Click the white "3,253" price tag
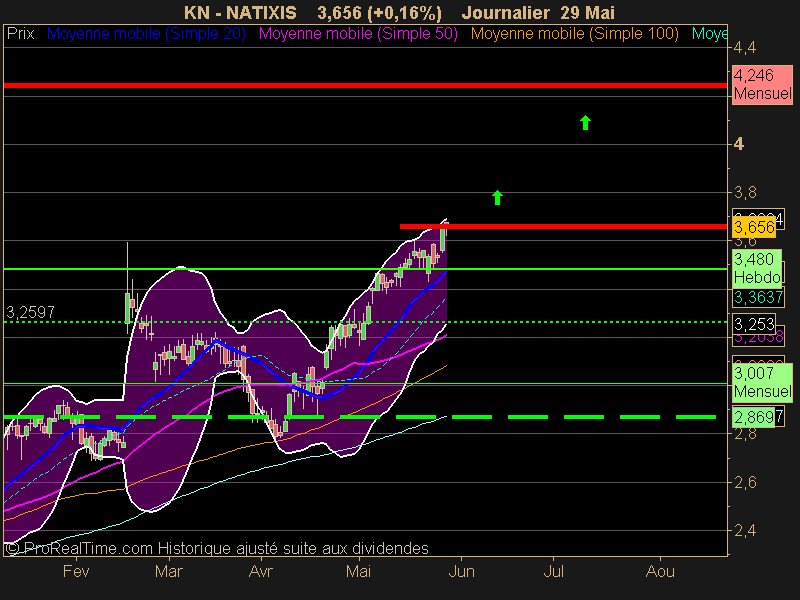Viewport: 800px width, 600px height. 754,324
